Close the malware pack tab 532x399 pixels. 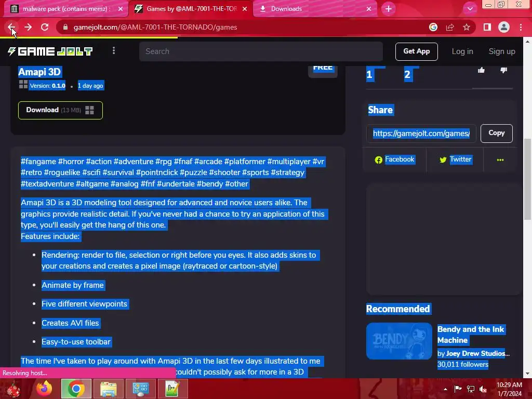pyautogui.click(x=121, y=9)
